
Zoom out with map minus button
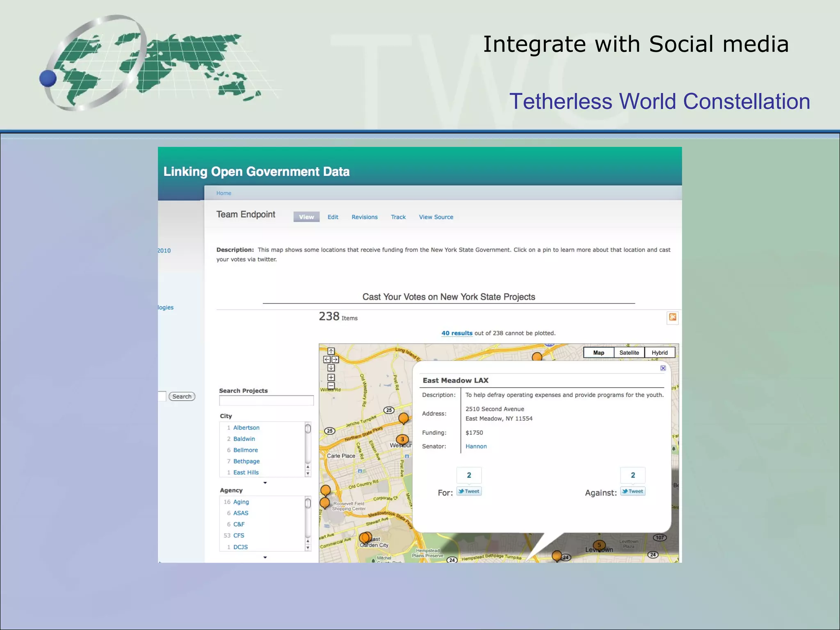coord(331,386)
